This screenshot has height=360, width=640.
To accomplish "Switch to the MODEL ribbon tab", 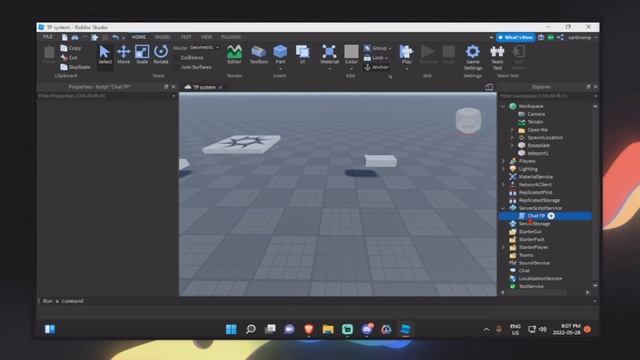I will (163, 37).
